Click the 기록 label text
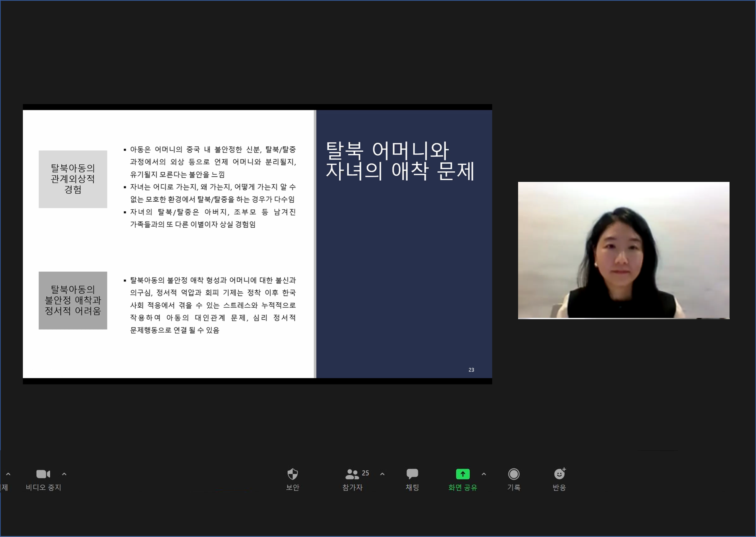 tap(514, 487)
